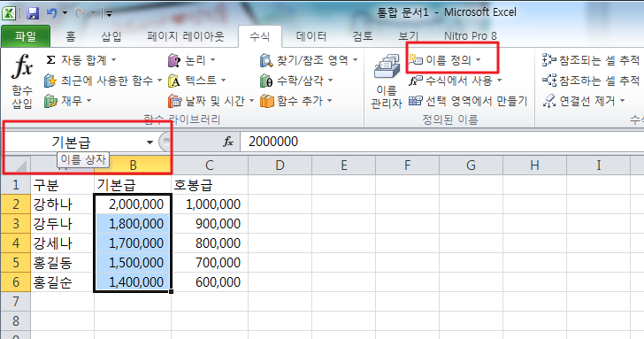Switch to the Home (홈) tab
The width and height of the screenshot is (644, 339).
click(x=71, y=36)
